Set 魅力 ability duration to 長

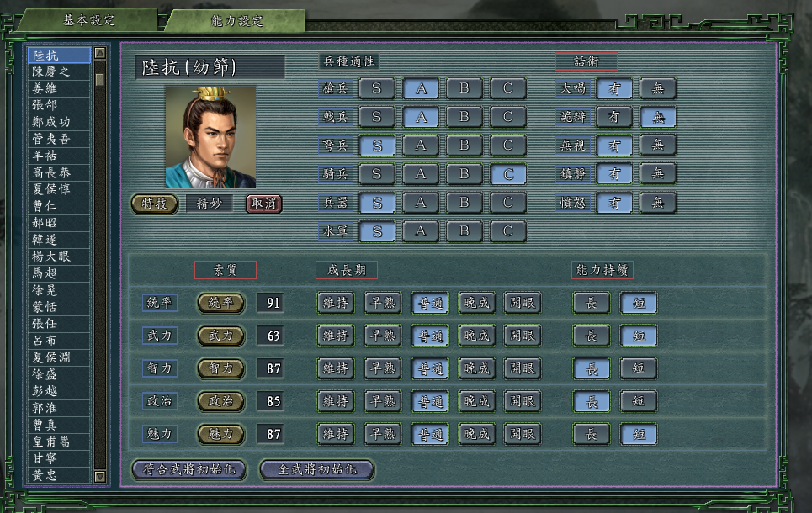pyautogui.click(x=592, y=434)
